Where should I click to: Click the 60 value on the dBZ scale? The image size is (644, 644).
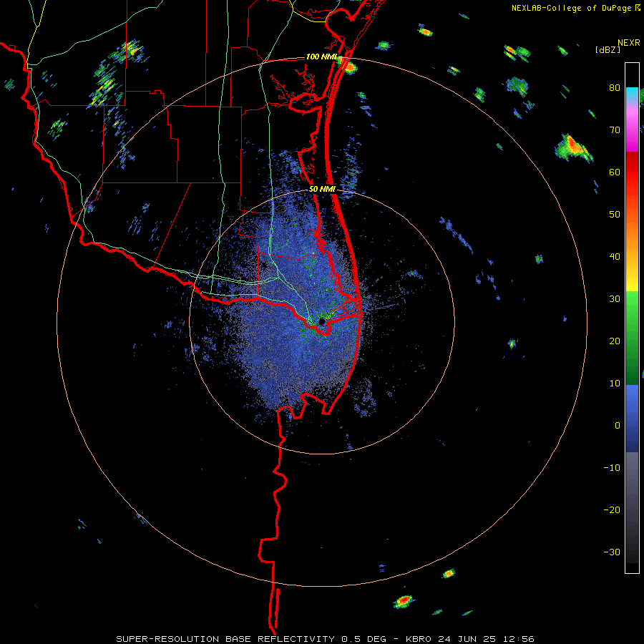click(615, 172)
